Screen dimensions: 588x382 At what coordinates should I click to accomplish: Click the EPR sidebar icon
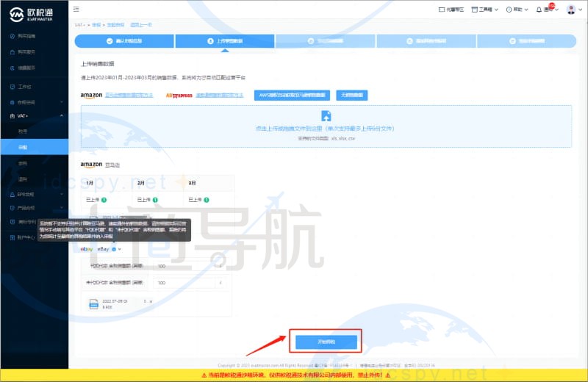12,194
